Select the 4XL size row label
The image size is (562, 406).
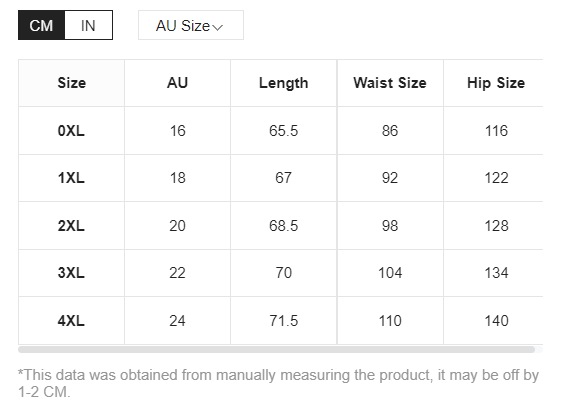coord(71,320)
